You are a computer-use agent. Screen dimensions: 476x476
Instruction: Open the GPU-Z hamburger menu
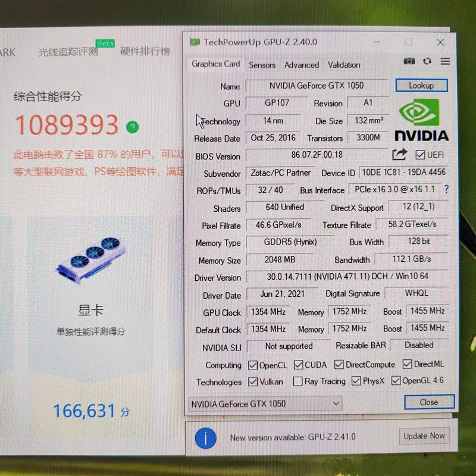pyautogui.click(x=445, y=62)
